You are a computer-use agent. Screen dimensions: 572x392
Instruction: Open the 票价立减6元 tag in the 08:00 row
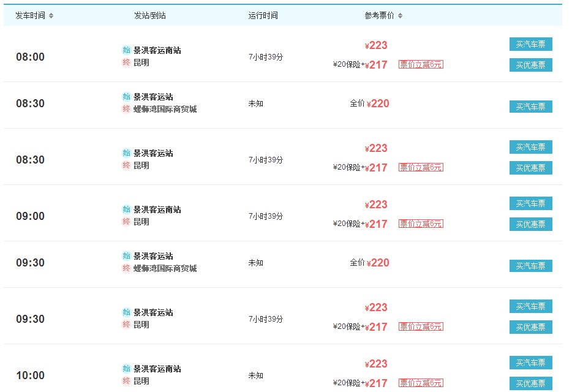coord(421,64)
